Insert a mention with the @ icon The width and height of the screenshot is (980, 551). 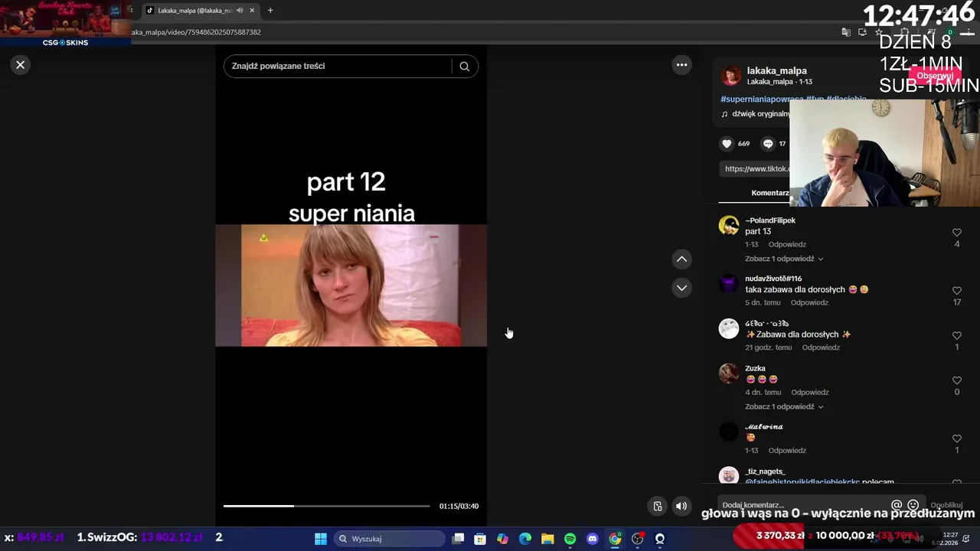pos(897,506)
